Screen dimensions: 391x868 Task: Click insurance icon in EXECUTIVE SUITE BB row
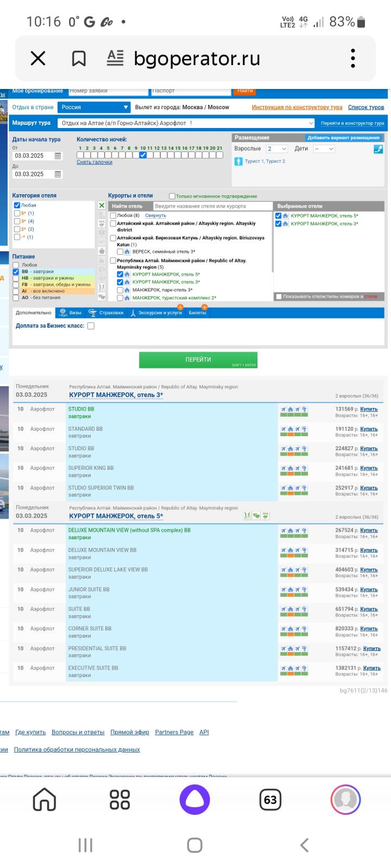point(305,668)
